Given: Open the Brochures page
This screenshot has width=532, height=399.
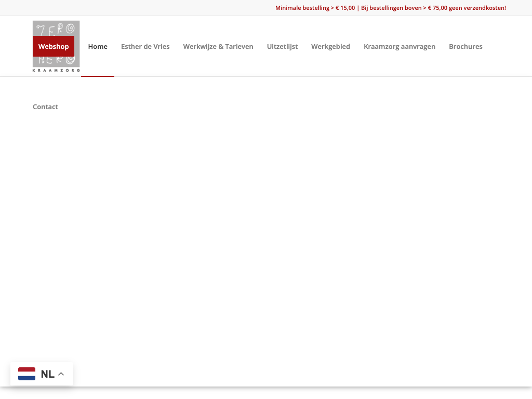Looking at the screenshot, I should [465, 46].
